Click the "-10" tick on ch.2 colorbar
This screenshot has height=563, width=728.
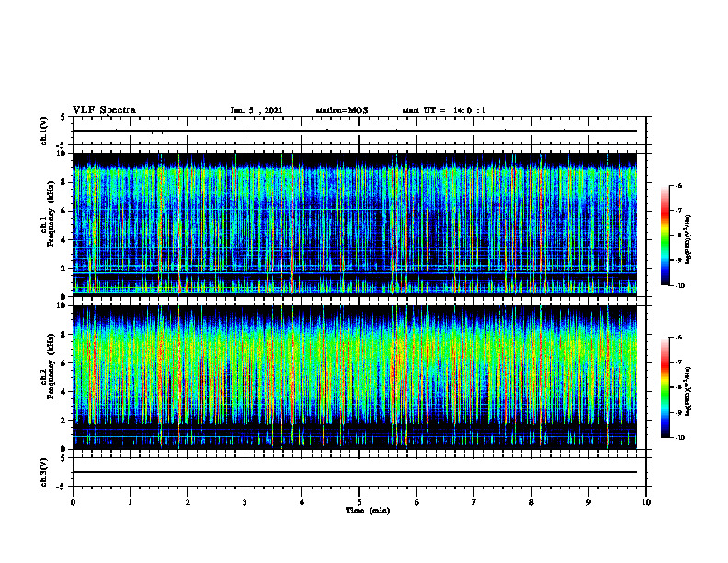(680, 438)
